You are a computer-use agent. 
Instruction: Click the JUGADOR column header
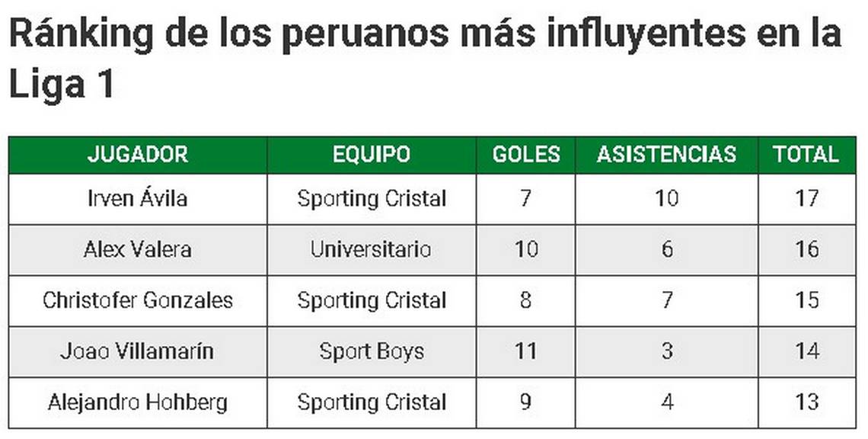[138, 155]
